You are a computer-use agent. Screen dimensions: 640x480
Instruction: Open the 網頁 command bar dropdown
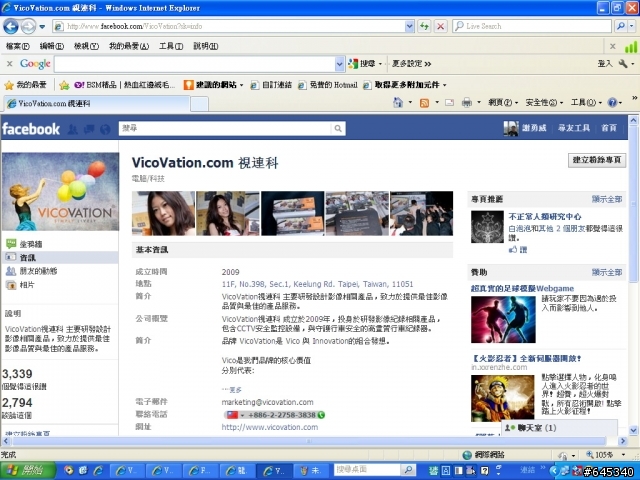pyautogui.click(x=503, y=102)
